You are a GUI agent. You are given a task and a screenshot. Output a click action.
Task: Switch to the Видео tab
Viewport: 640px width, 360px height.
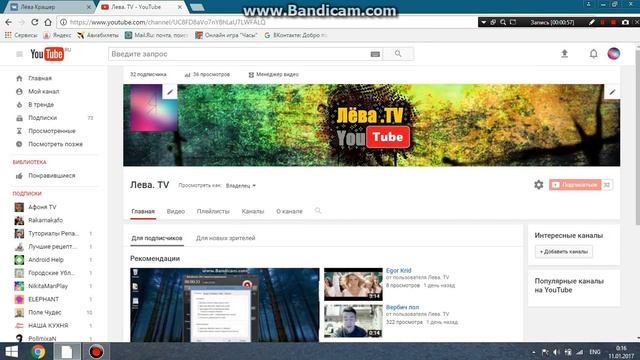[x=176, y=211]
